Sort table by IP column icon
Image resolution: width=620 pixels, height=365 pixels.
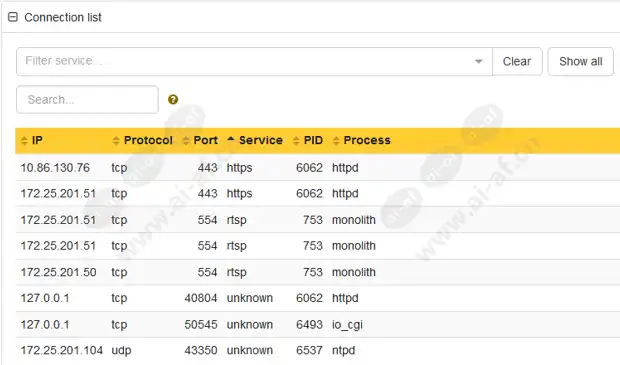(24, 140)
